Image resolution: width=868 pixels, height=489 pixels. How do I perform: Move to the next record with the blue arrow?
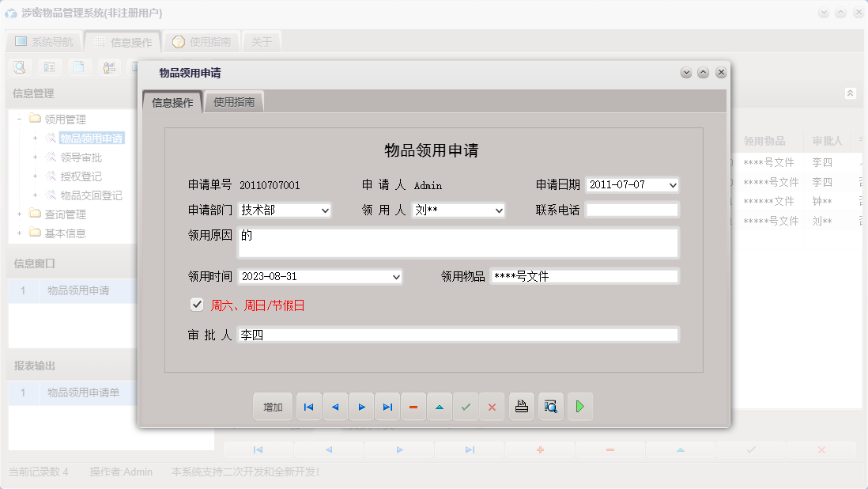[361, 406]
